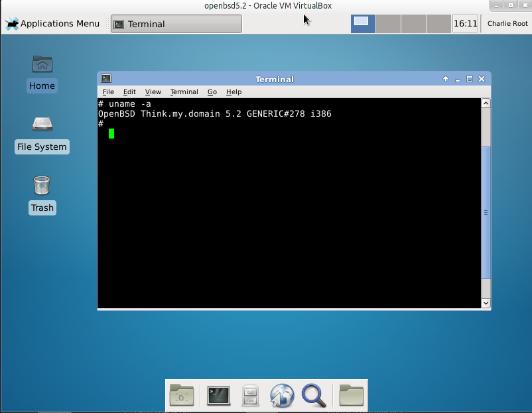Switch to the fourth workspace

(438, 24)
